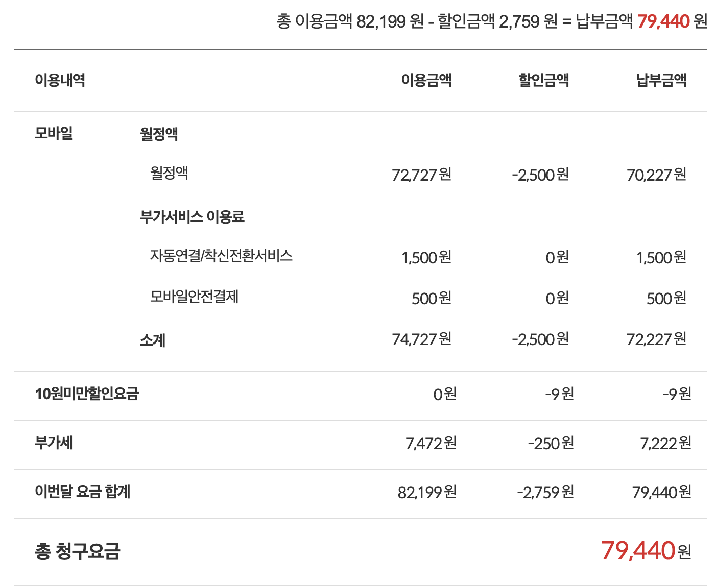
Task: Click the 부가서비스 이용료 section heading
Action: (192, 217)
